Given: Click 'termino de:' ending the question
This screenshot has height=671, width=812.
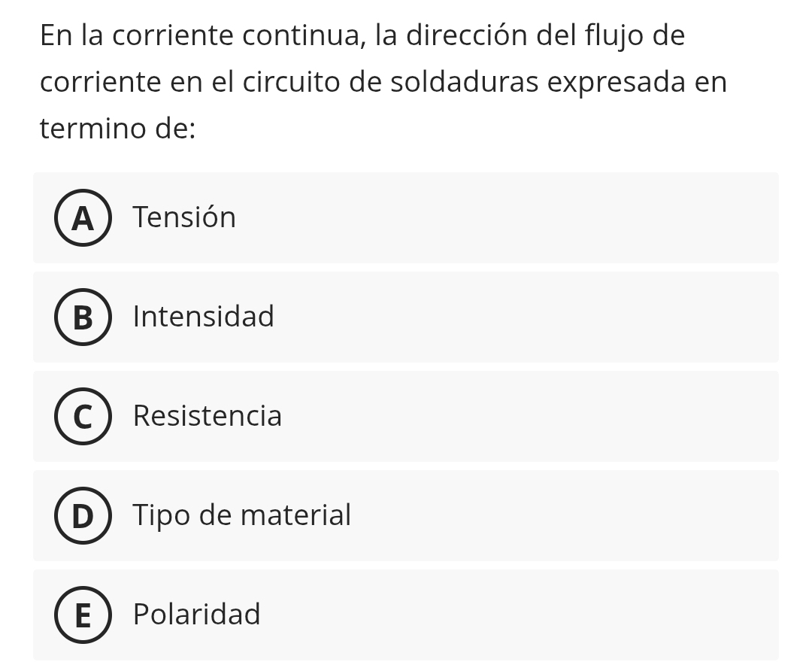Looking at the screenshot, I should coord(118,129).
